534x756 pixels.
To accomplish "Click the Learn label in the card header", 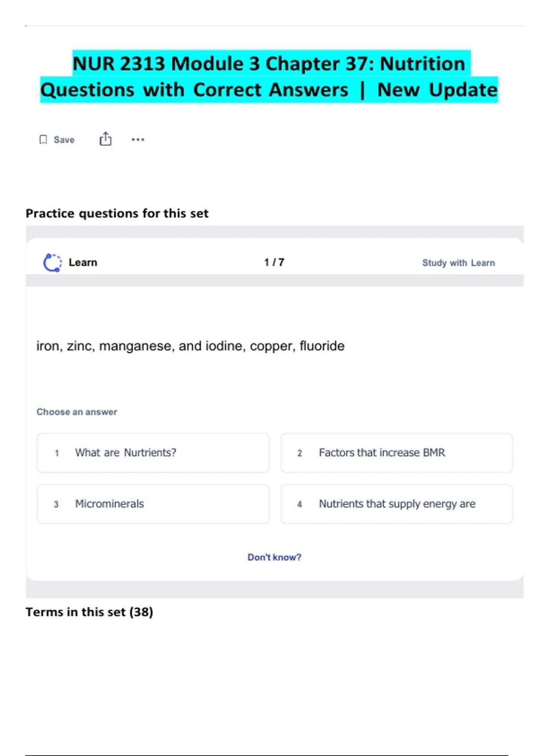I will tap(83, 262).
